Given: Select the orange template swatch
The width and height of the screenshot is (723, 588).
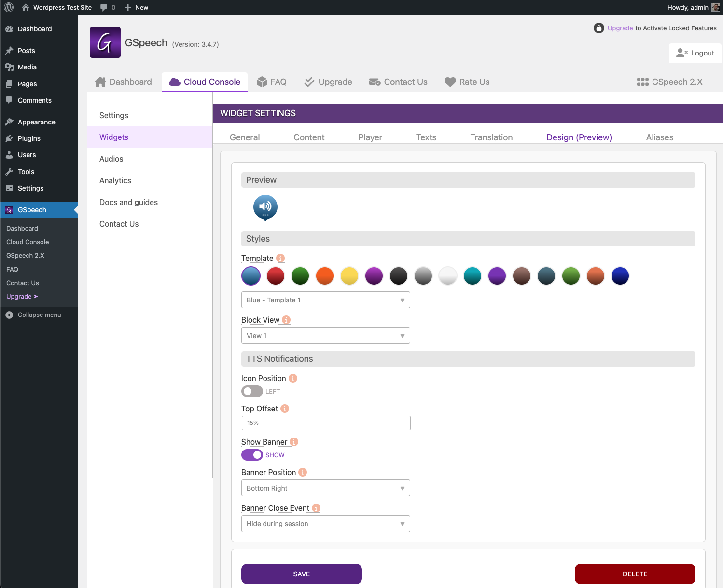Looking at the screenshot, I should coord(325,276).
